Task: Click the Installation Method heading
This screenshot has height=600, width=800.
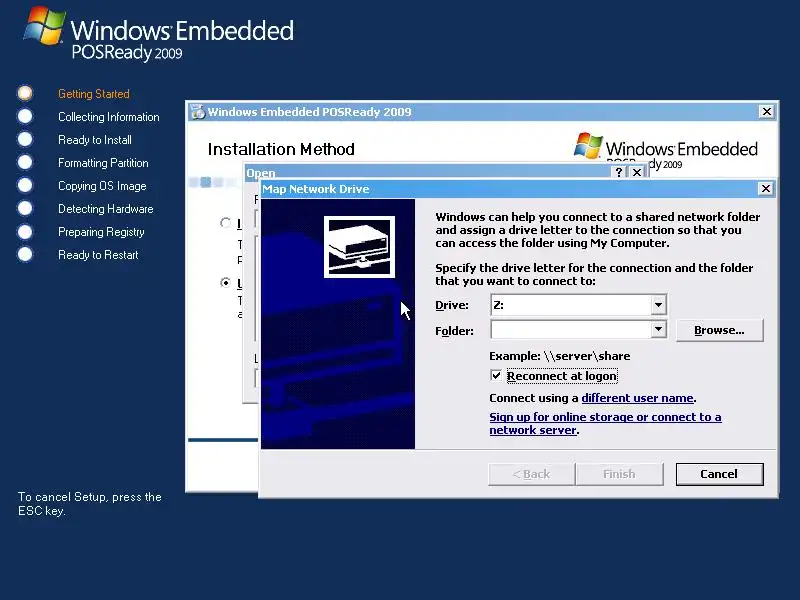Action: coord(281,149)
